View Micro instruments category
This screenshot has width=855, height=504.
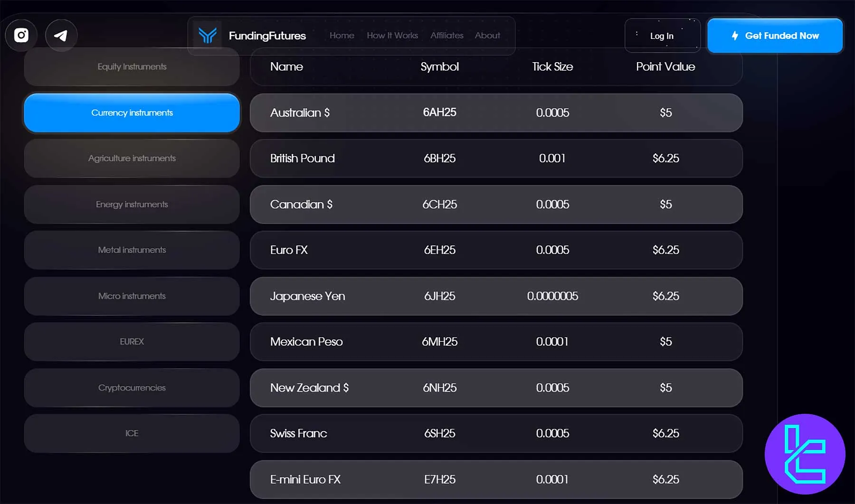point(132,296)
